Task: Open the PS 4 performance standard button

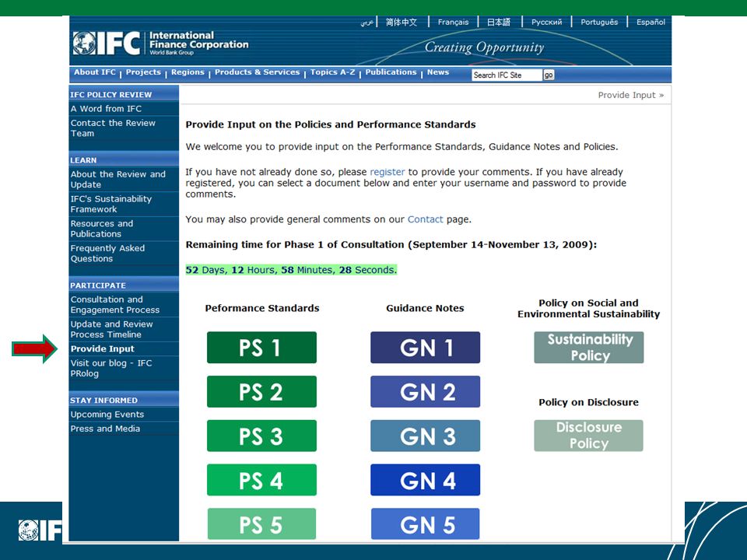Action: pos(261,480)
